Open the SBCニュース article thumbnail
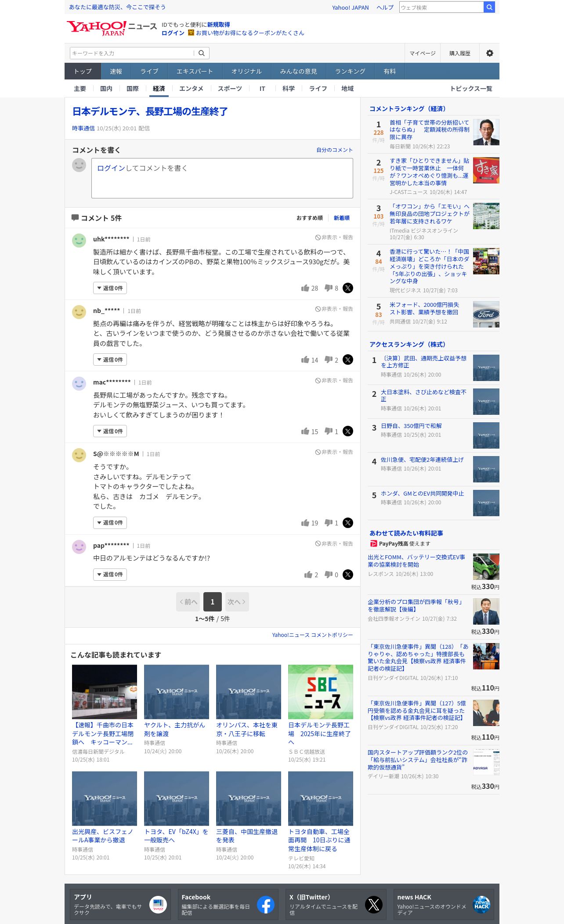 click(x=321, y=692)
